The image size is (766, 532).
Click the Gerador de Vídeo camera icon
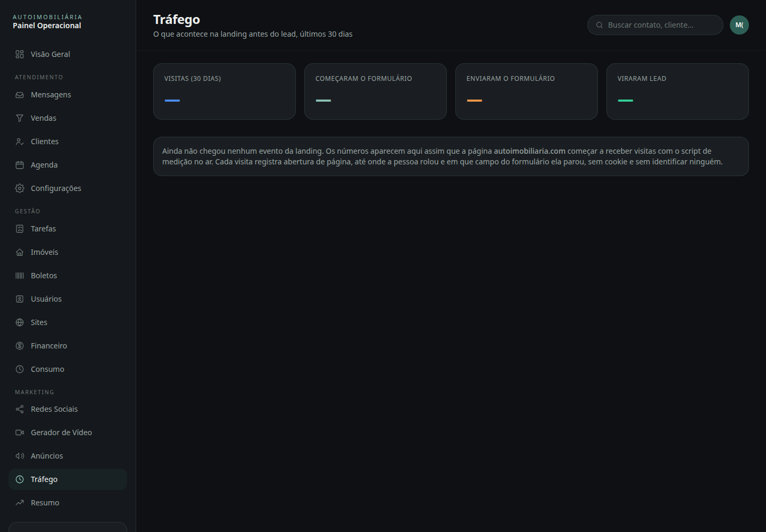[20, 433]
